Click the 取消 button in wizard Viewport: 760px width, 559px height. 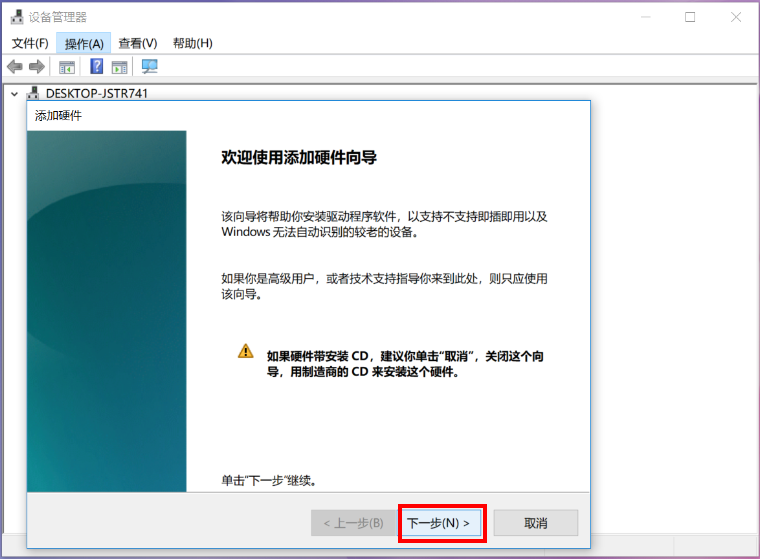click(x=535, y=523)
